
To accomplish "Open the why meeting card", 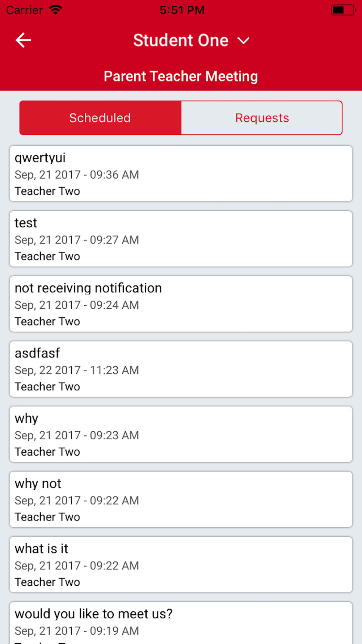I will pos(181,434).
